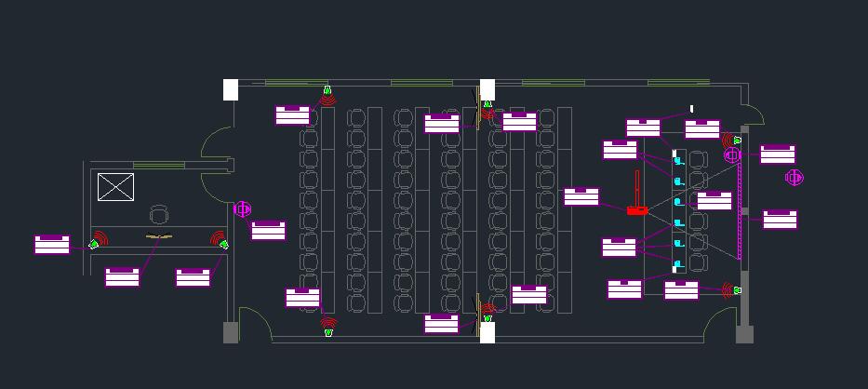868x389 pixels.
Task: Select the magenta circle symbol outside the right wall
Action: [794, 177]
